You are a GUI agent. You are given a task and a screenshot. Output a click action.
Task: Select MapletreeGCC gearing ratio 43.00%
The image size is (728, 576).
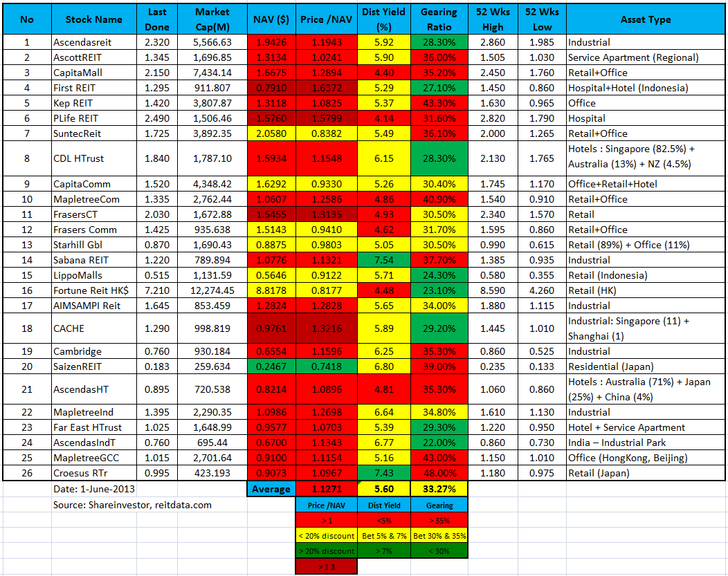point(439,458)
